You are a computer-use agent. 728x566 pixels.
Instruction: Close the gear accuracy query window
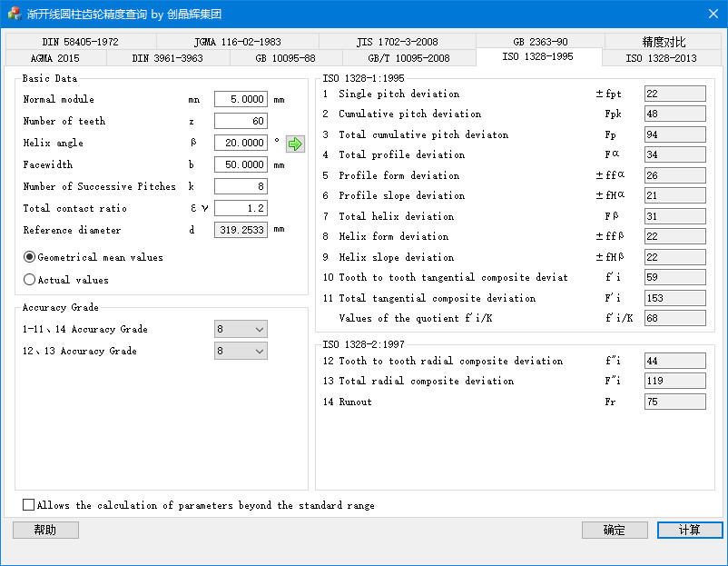[x=713, y=14]
